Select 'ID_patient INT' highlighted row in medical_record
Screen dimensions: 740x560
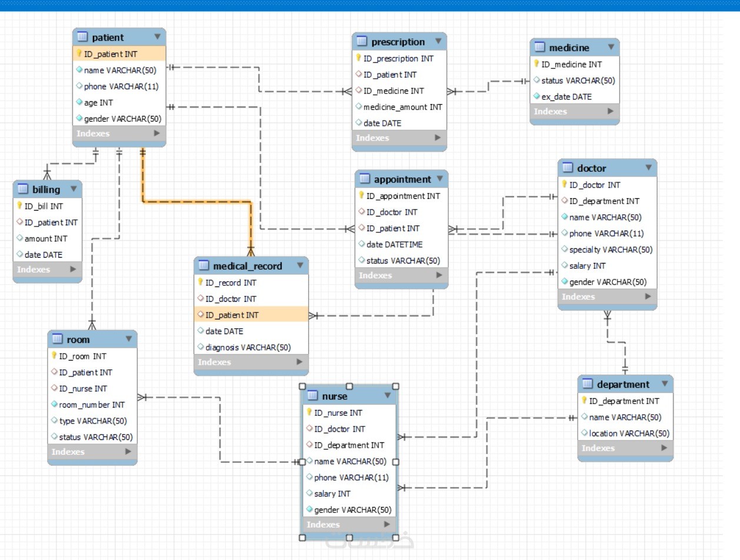pyautogui.click(x=251, y=315)
